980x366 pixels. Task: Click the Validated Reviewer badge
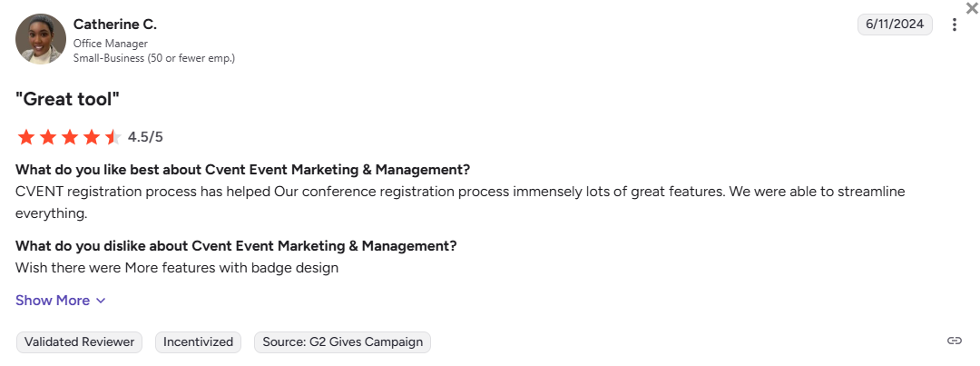(79, 341)
